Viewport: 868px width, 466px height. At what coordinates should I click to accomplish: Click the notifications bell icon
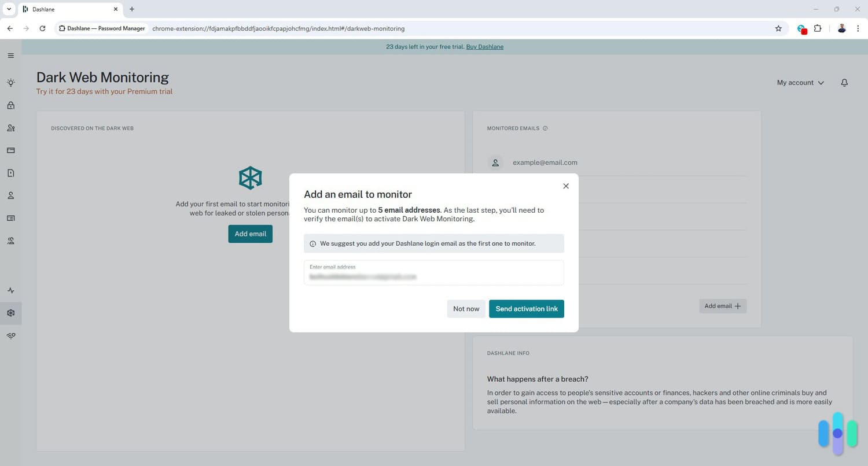[844, 82]
